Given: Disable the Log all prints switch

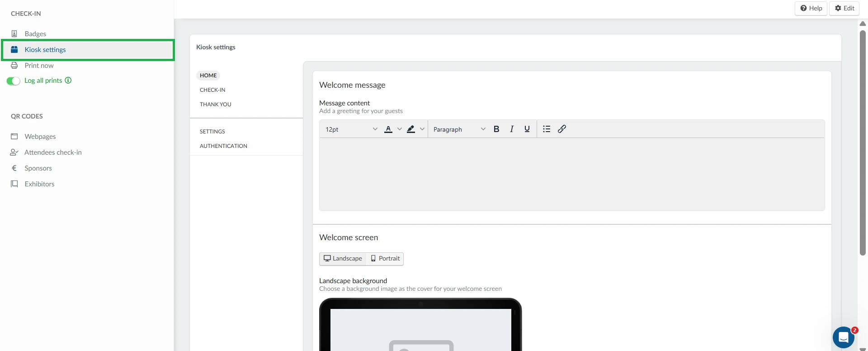Looking at the screenshot, I should [x=13, y=81].
